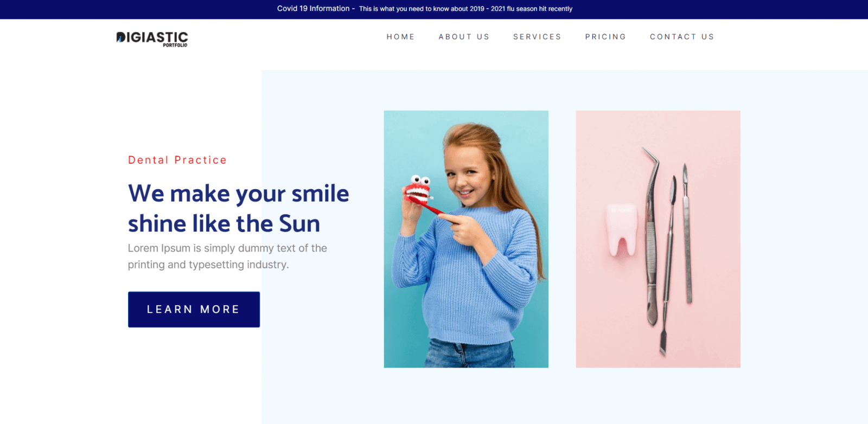Navigate to the Services page
868x424 pixels.
click(537, 37)
